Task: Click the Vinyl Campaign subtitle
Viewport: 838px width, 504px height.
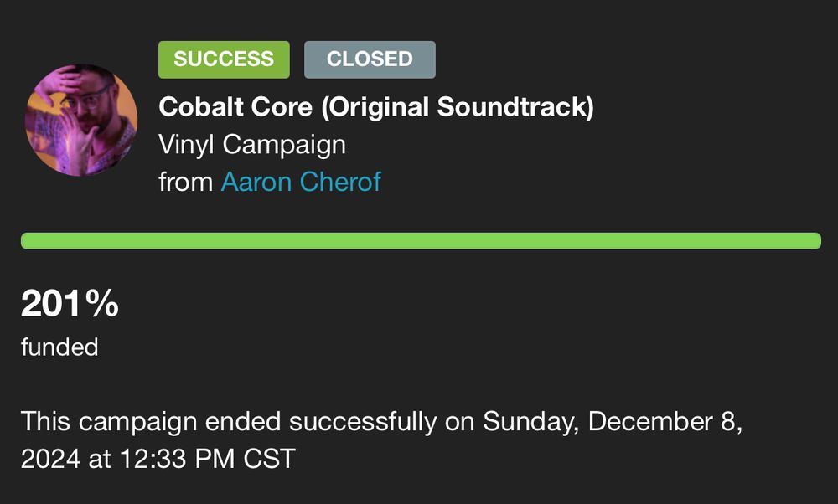Action: (252, 145)
